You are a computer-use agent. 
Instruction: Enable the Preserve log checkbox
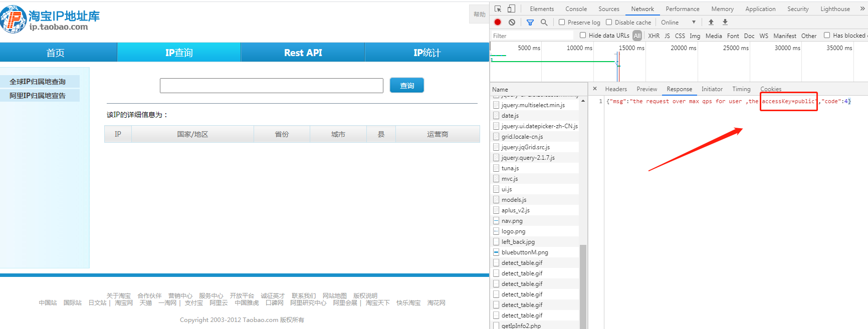(x=562, y=22)
